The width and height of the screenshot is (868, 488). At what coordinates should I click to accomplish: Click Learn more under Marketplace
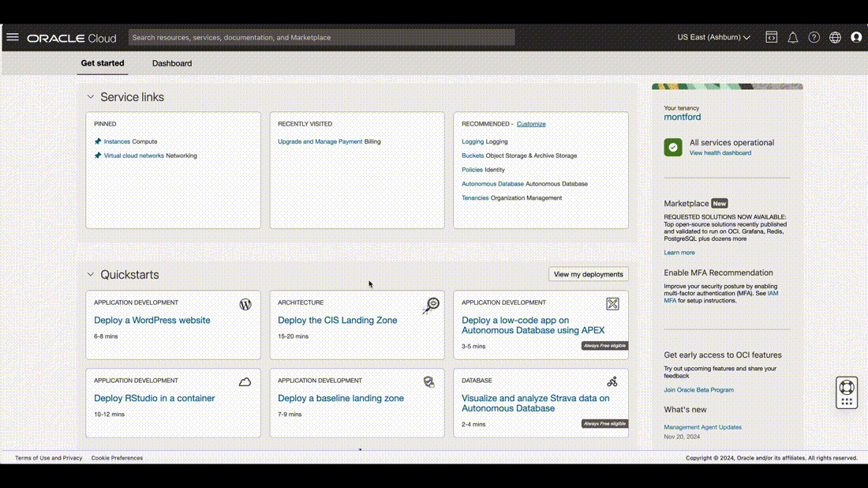click(x=679, y=253)
